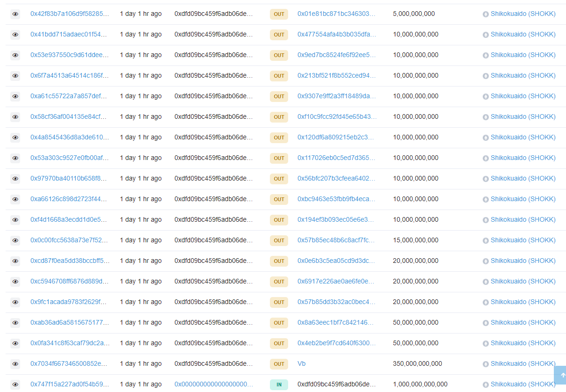Screen dimensions: 566x392
Task: Open recipient address 0x57b85ec48b6c8acf7fc
Action: click(336, 240)
